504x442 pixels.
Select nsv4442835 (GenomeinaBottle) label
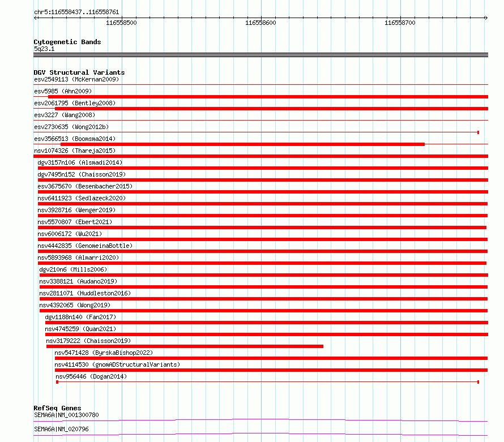point(85,246)
